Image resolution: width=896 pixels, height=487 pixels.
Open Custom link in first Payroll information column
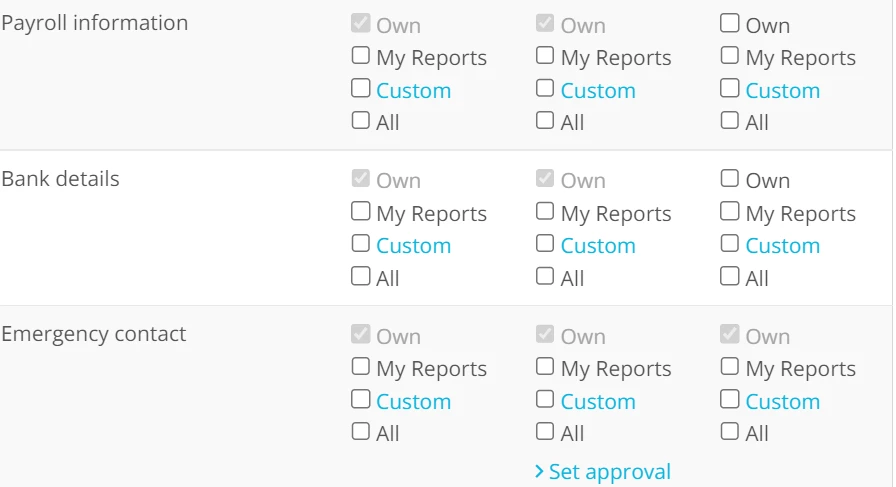coord(414,90)
